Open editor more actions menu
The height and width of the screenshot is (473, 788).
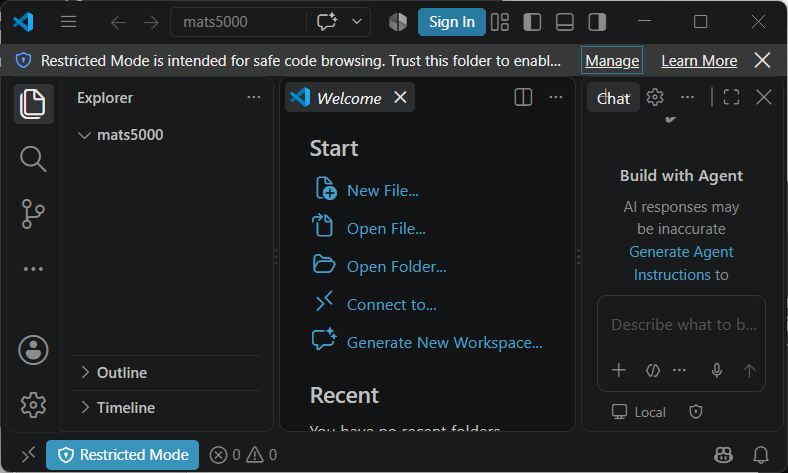(x=556, y=97)
